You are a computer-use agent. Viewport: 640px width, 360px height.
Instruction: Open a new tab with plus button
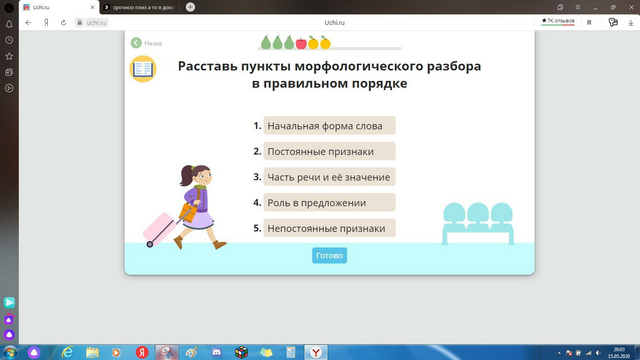(x=190, y=7)
